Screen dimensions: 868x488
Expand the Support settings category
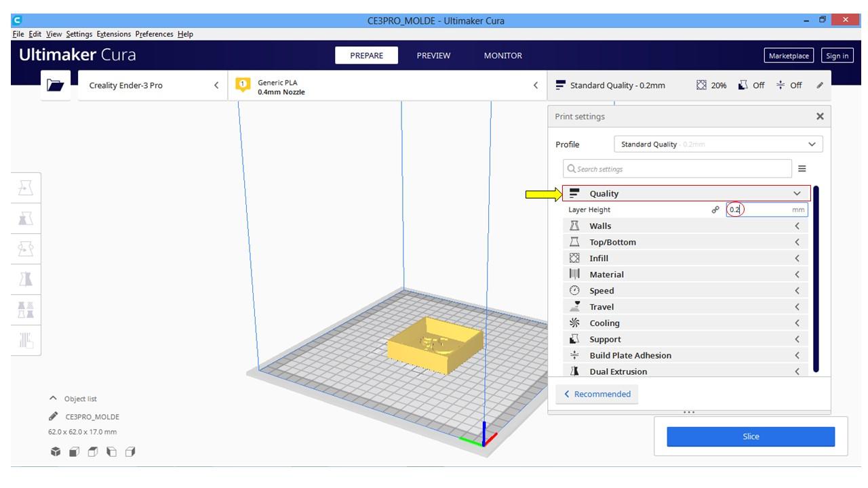[686, 339]
